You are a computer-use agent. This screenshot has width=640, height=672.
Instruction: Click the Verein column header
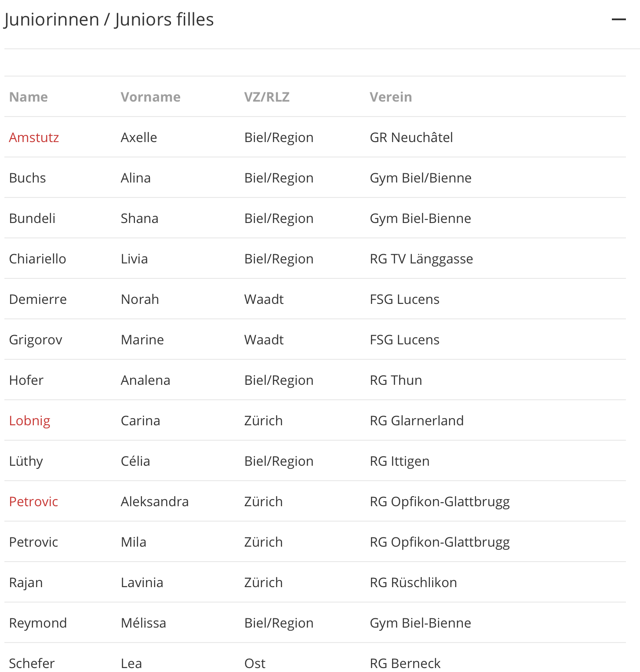[x=391, y=97]
